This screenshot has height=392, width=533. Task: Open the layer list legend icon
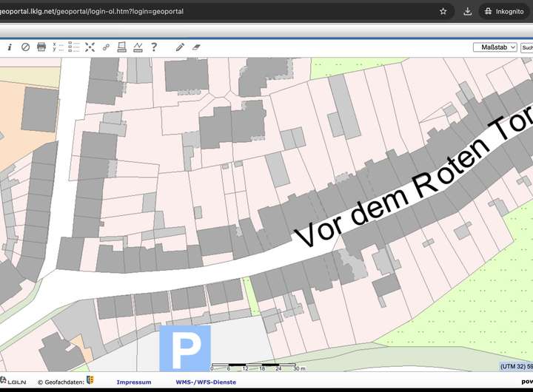(74, 47)
